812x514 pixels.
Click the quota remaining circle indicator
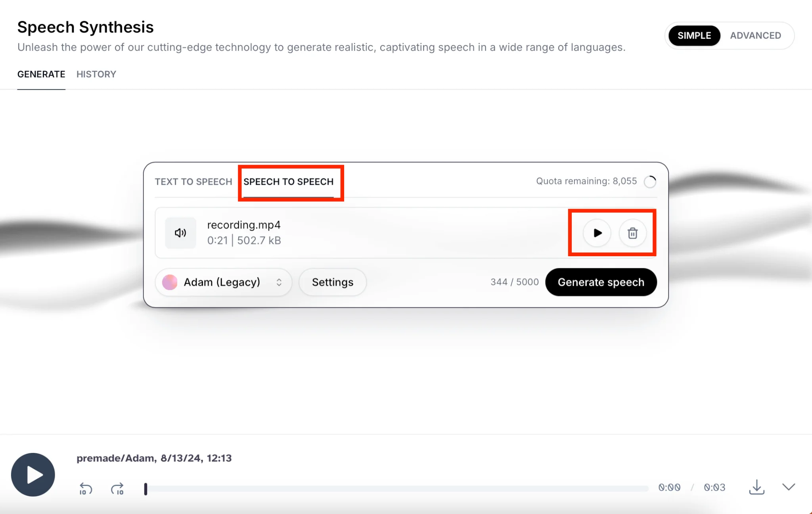click(x=650, y=182)
